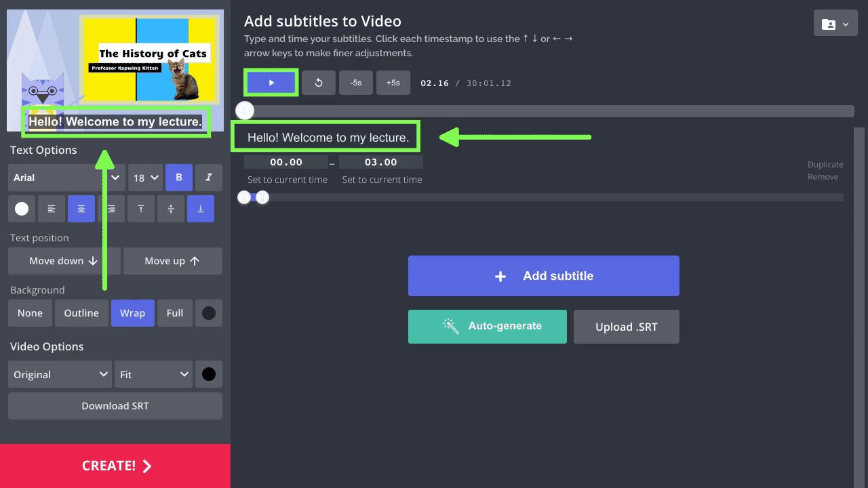Expand the font size 18 dropdown
The image size is (868, 488).
145,178
